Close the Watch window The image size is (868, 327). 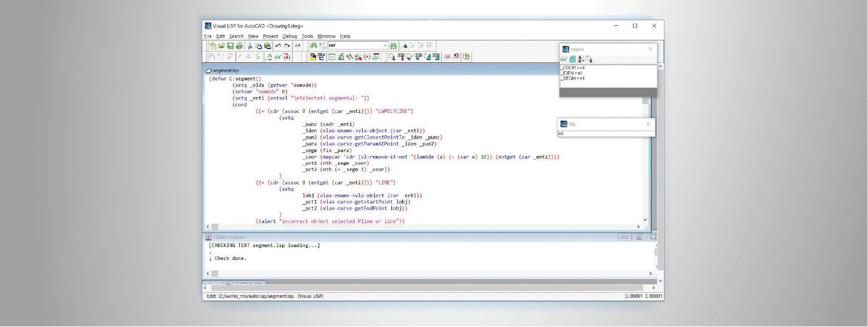tap(650, 49)
